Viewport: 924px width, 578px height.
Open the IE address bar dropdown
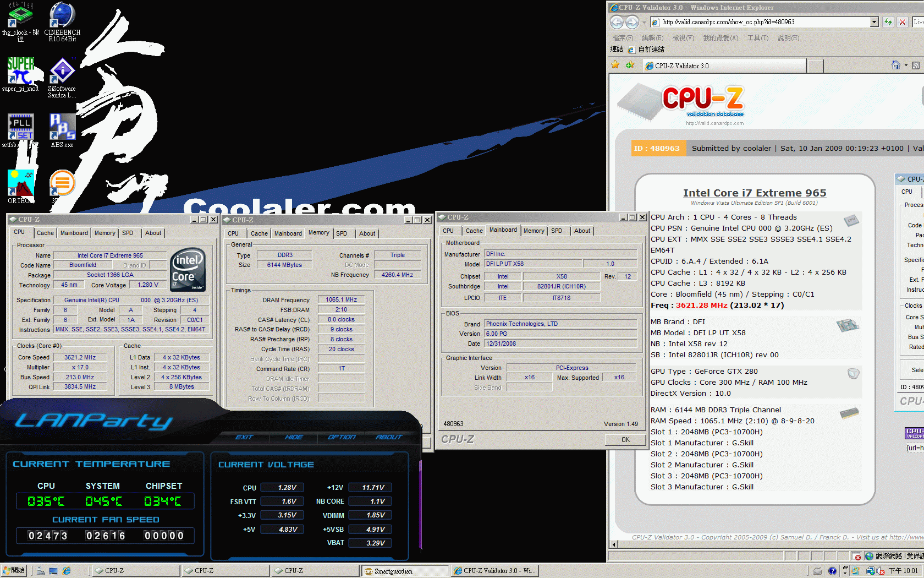(875, 22)
